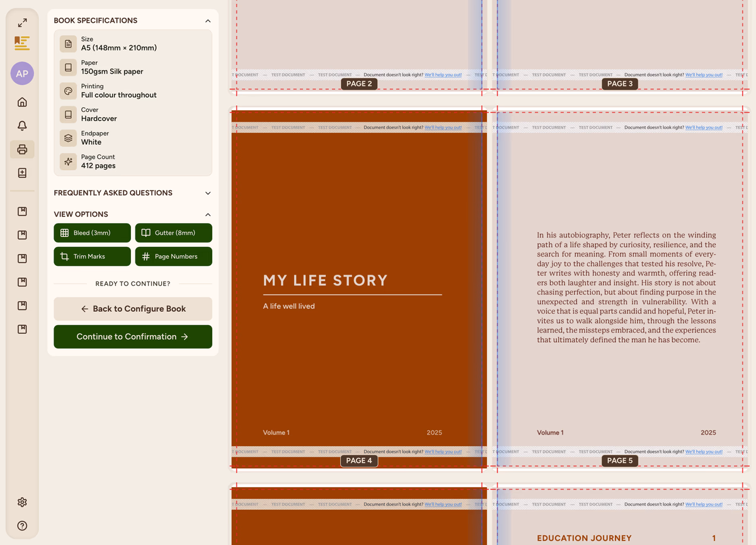Click the expand fullscreen arrows icon
Image resolution: width=756 pixels, height=545 pixels.
pyautogui.click(x=22, y=23)
